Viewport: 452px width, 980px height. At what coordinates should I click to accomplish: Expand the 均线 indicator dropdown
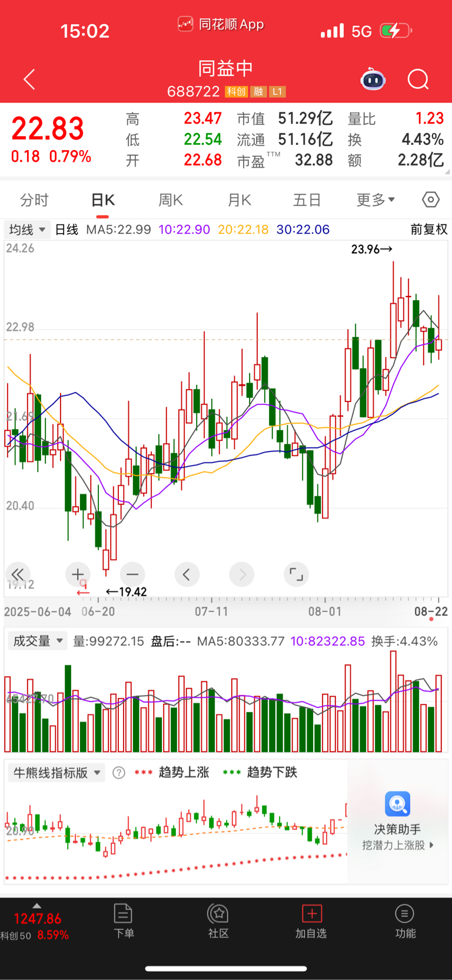click(x=27, y=230)
